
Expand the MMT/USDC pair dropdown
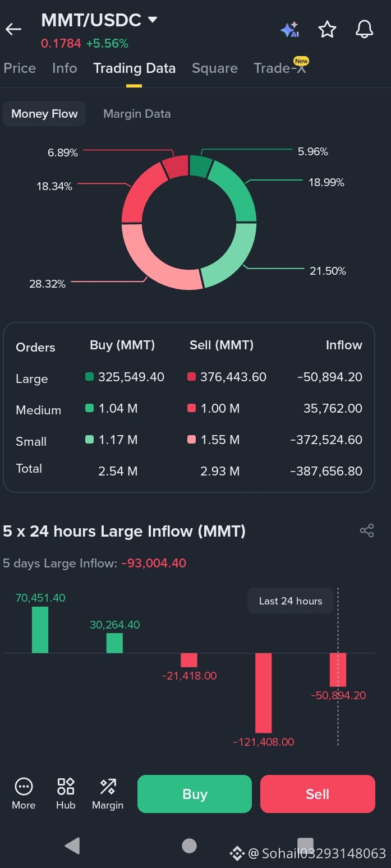click(x=152, y=20)
